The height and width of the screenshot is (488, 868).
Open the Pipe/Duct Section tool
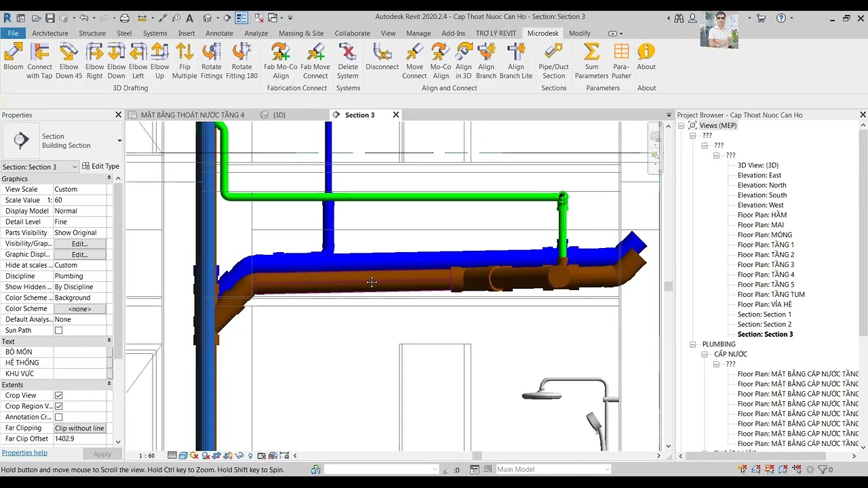coord(553,61)
